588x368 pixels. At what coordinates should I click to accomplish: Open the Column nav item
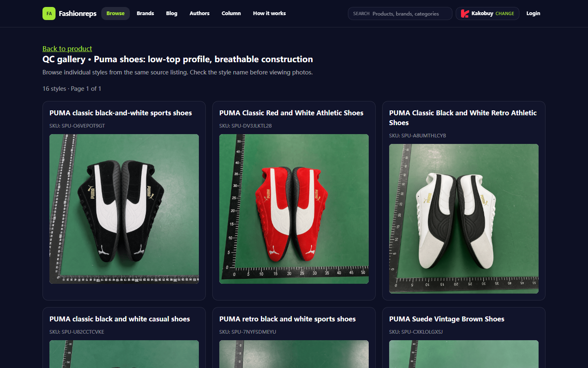231,13
